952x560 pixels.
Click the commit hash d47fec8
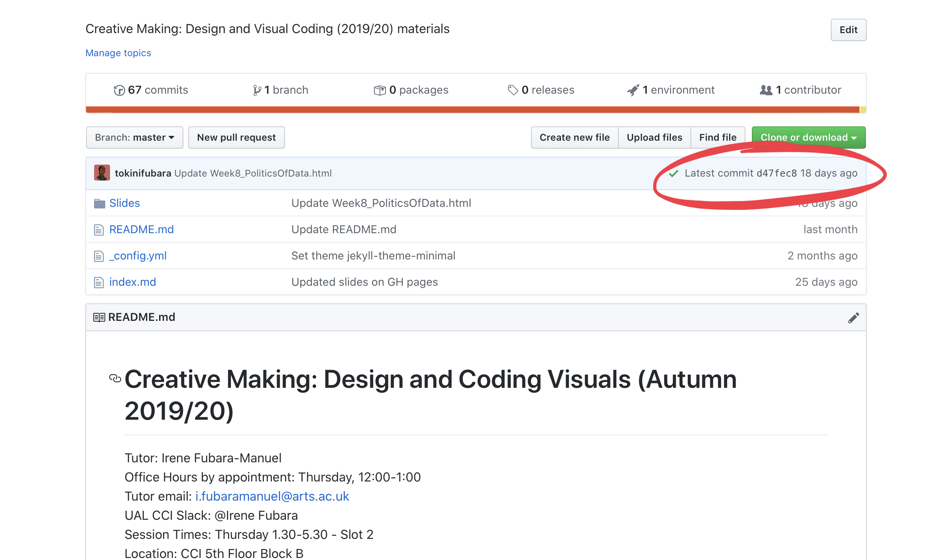(776, 173)
